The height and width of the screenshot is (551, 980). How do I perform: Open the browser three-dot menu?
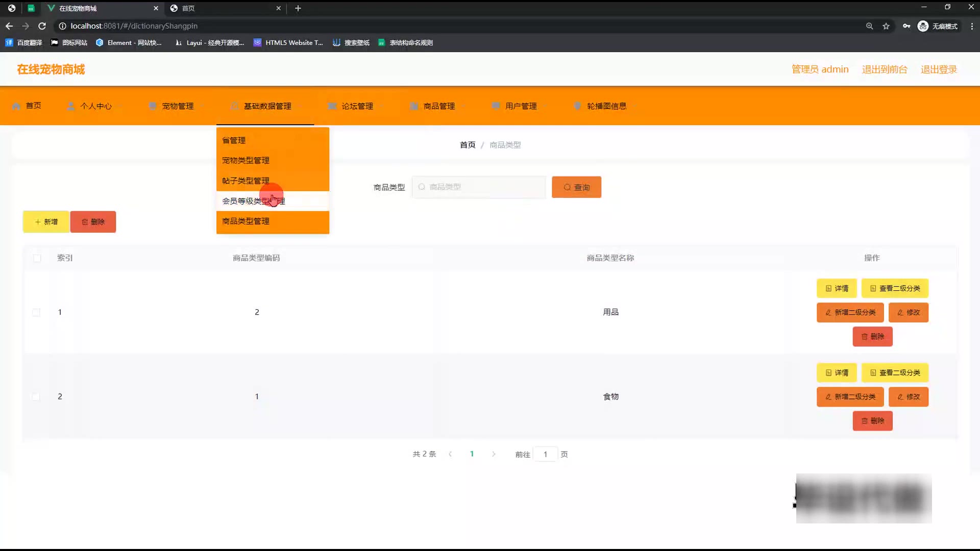point(972,26)
